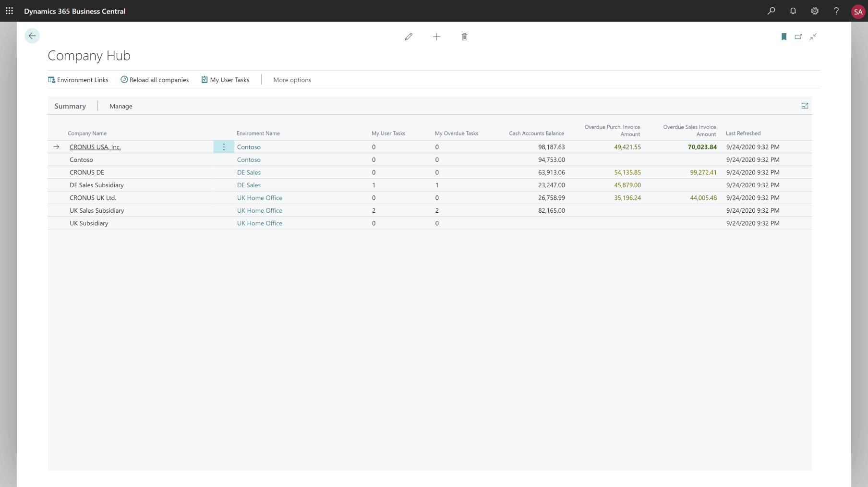
Task: Select the Summary tab
Action: 70,106
